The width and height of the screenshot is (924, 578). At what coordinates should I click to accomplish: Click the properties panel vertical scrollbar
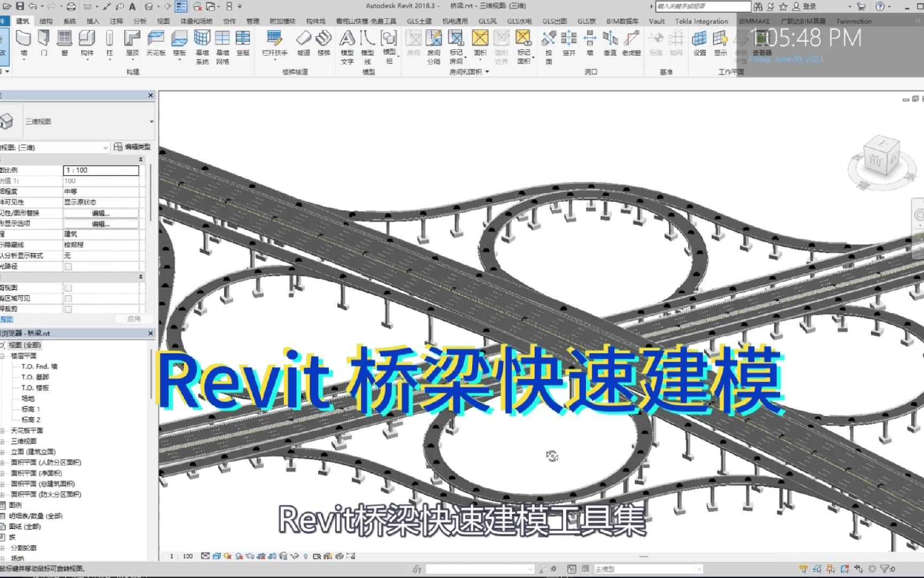(151, 193)
